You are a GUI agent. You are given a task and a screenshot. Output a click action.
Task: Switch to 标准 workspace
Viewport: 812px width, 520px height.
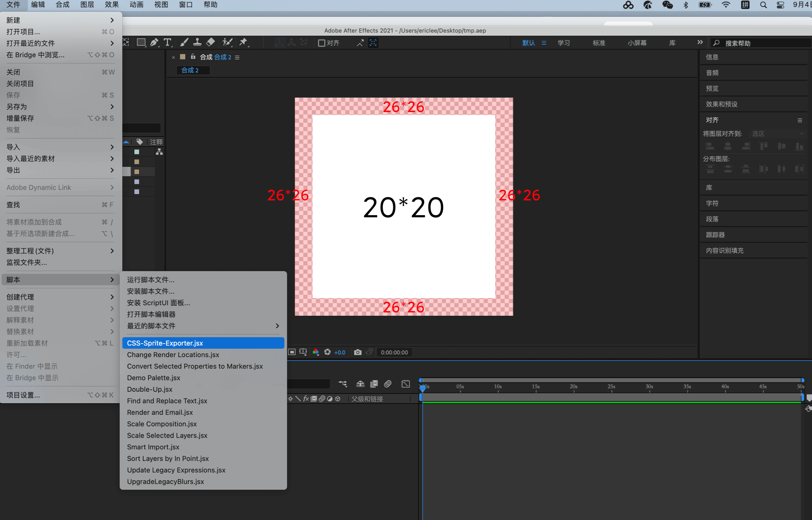tap(598, 43)
